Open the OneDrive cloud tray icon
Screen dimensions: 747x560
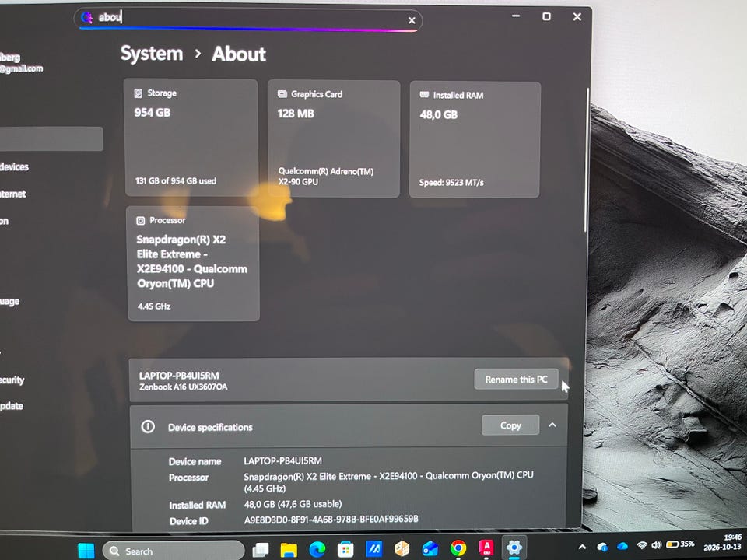click(x=622, y=546)
